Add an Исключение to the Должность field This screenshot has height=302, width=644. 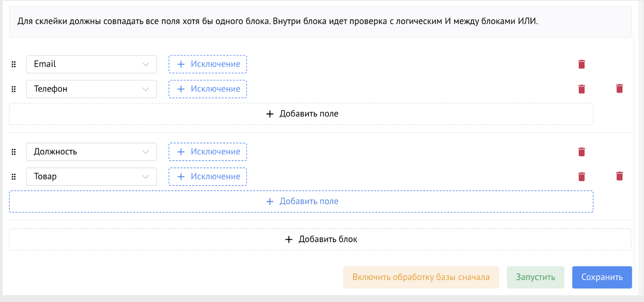tap(207, 152)
